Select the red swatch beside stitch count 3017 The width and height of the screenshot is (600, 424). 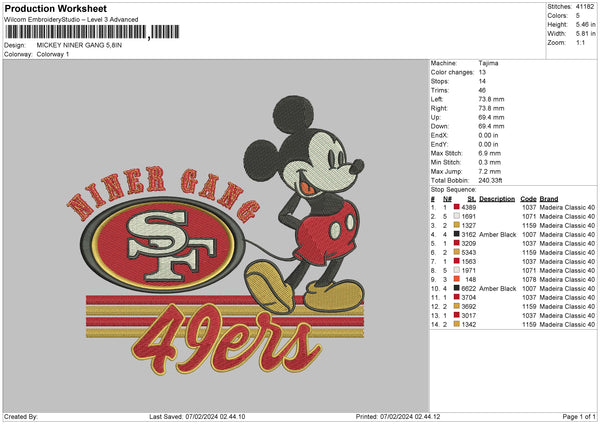(x=457, y=315)
